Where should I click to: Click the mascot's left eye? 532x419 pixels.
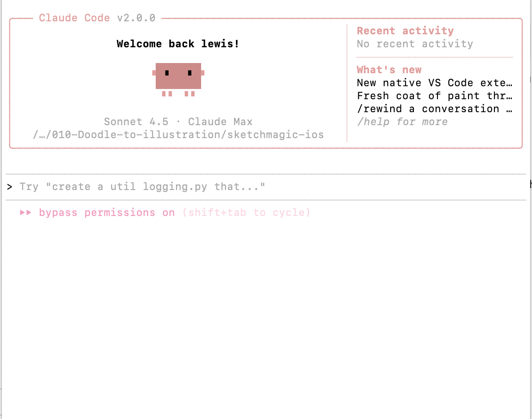(x=167, y=73)
